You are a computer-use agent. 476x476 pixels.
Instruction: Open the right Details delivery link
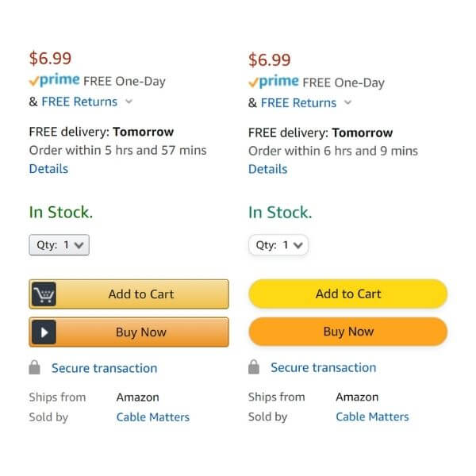[267, 169]
